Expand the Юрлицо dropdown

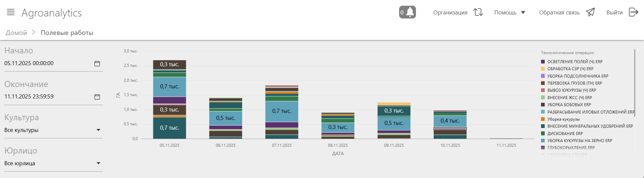pos(98,163)
